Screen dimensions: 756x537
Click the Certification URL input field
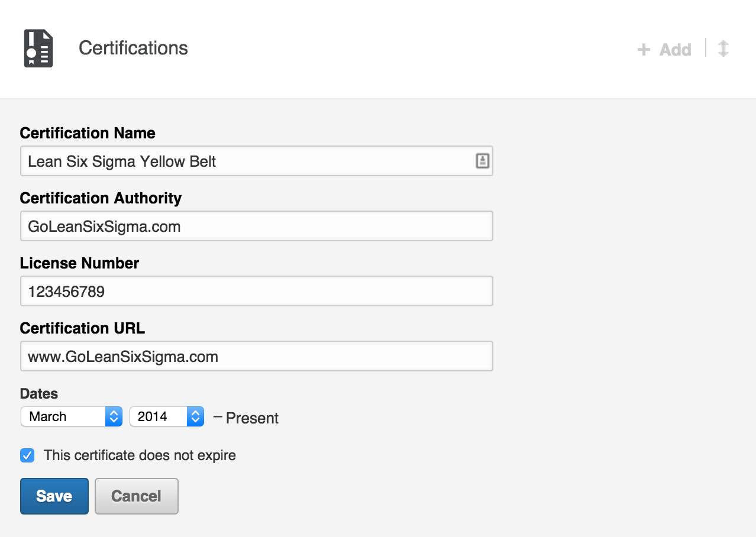click(x=257, y=356)
